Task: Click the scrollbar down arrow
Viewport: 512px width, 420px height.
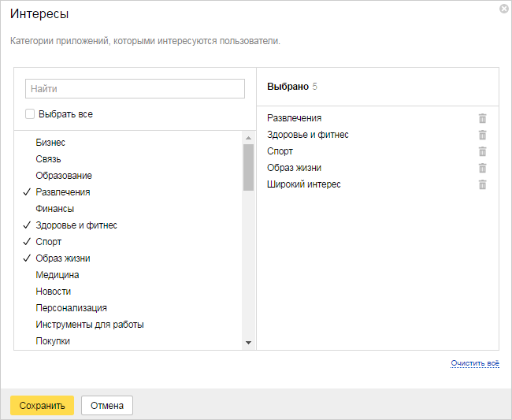Action: coord(248,343)
